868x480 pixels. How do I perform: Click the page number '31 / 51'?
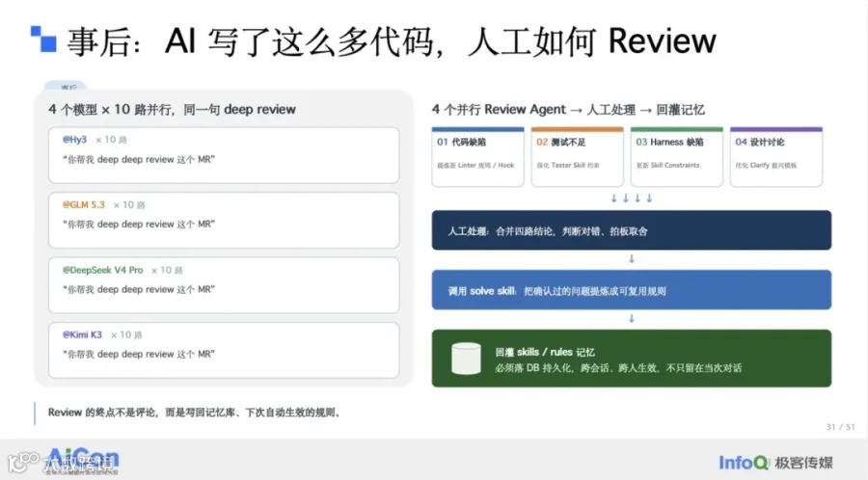click(x=840, y=427)
